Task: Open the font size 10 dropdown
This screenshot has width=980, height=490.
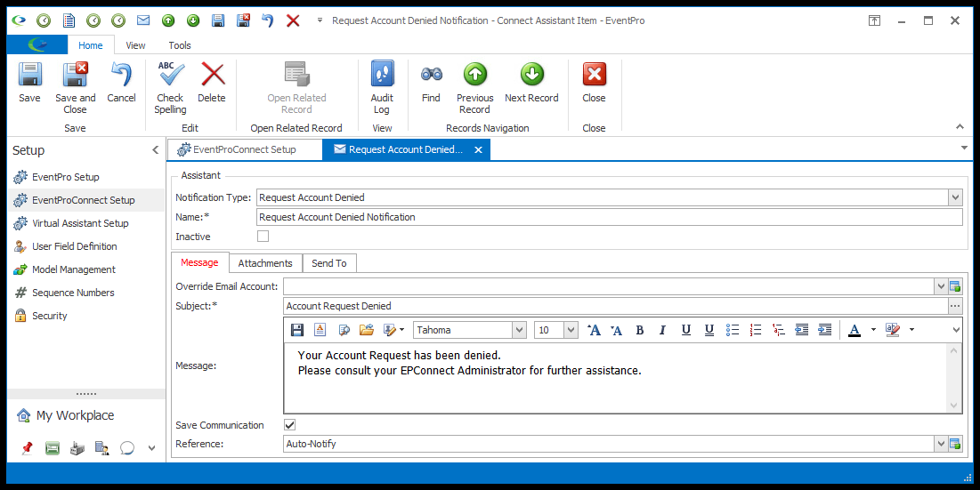Action: pyautogui.click(x=571, y=330)
